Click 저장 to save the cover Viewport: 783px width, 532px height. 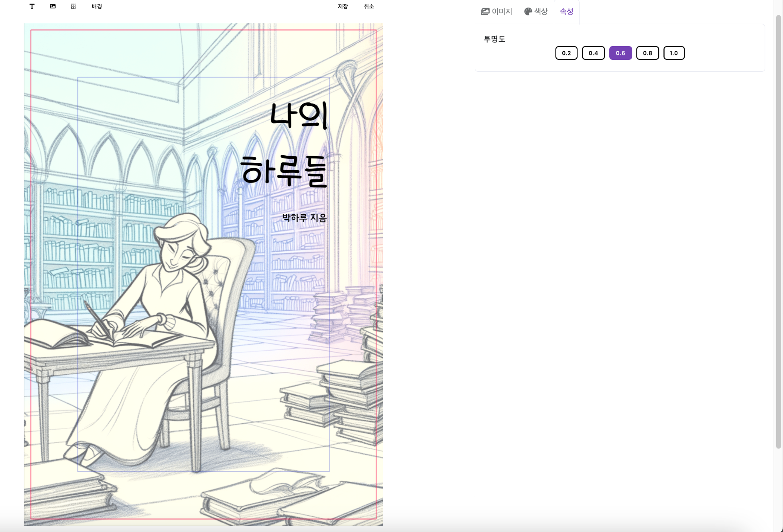point(343,6)
